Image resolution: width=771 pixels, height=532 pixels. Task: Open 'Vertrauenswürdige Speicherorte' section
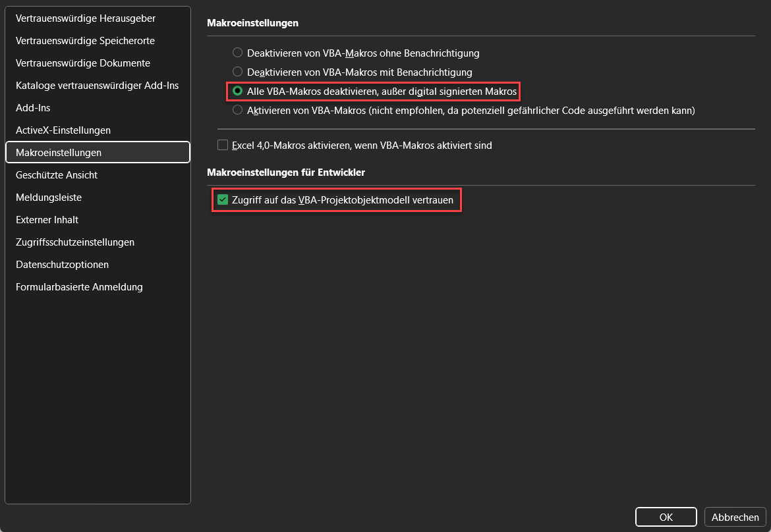[x=98, y=41]
